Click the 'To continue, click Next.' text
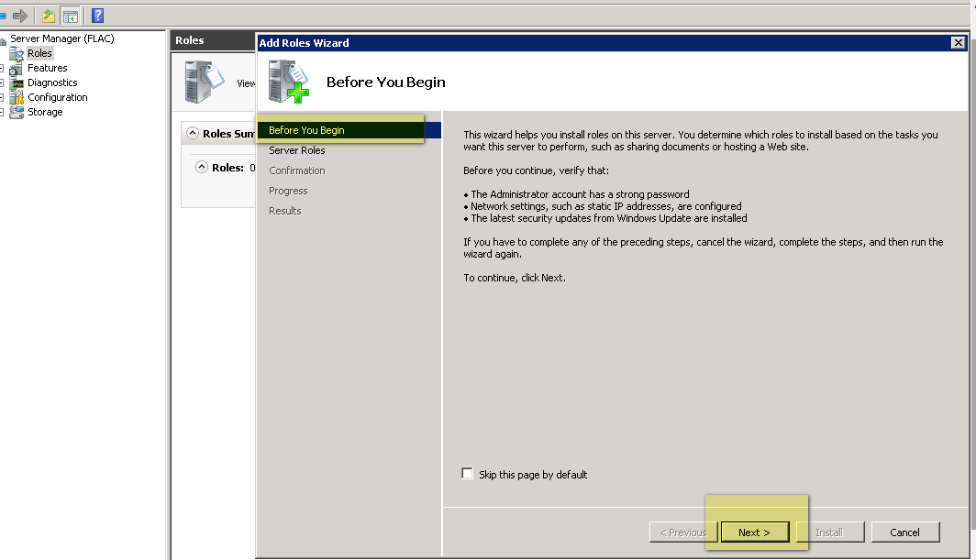 (515, 278)
